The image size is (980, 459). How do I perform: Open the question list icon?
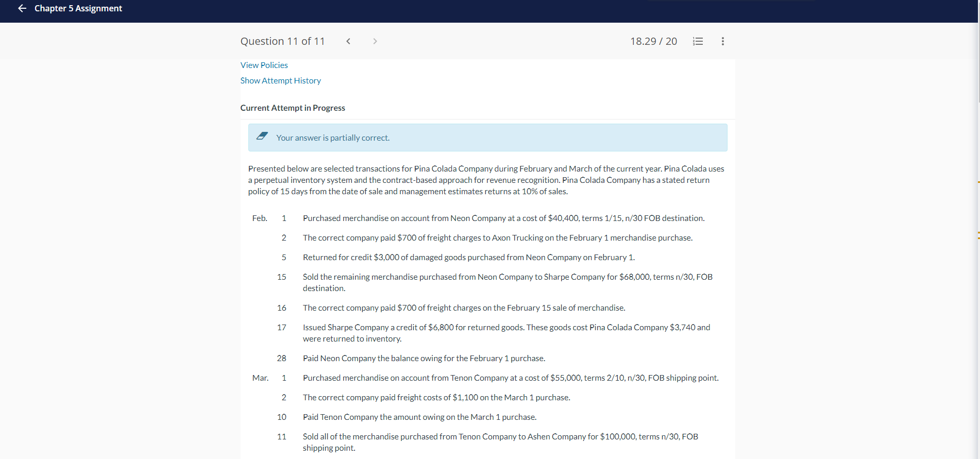(698, 41)
